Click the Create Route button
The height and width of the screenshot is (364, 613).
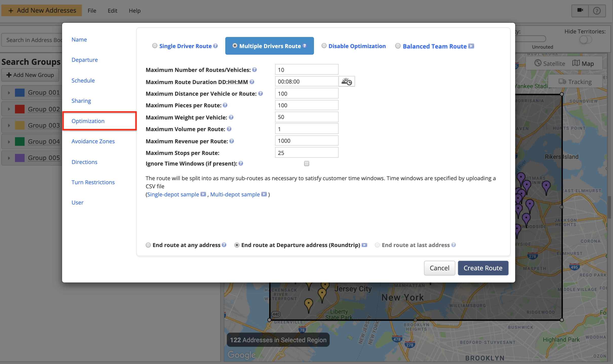[483, 268]
